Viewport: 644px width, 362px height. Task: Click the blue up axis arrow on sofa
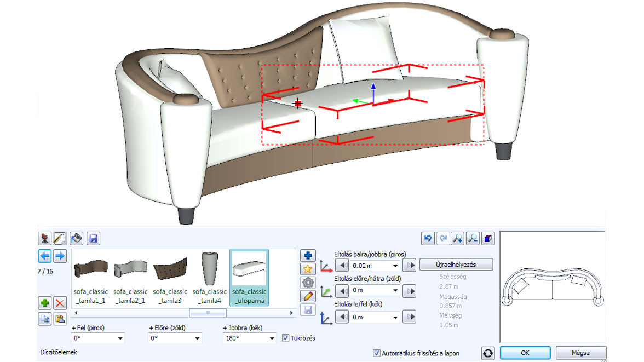[373, 86]
